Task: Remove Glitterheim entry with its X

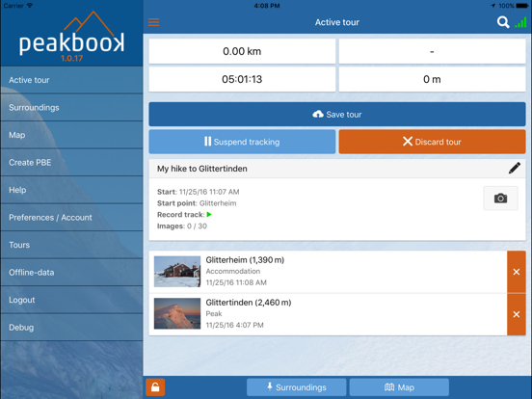Action: (516, 272)
